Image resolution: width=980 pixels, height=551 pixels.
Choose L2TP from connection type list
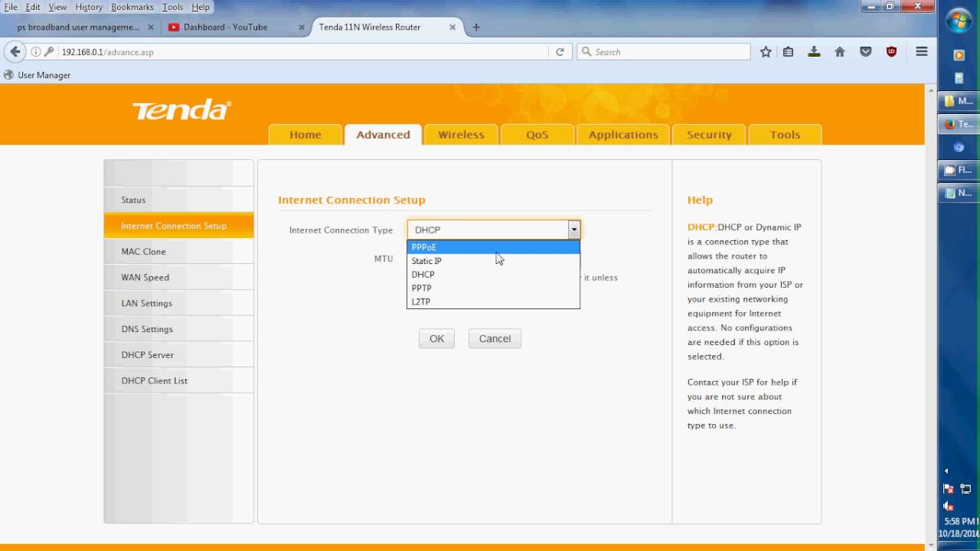(493, 302)
